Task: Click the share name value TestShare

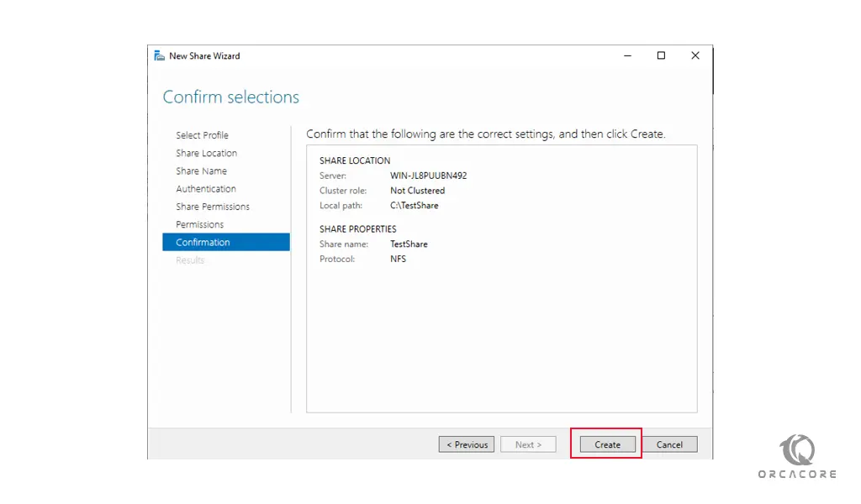Action: click(409, 244)
